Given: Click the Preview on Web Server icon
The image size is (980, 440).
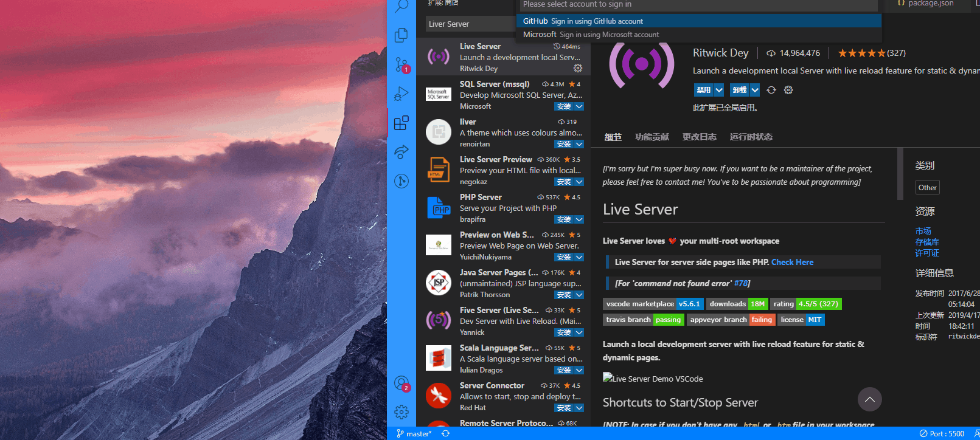Looking at the screenshot, I should (x=438, y=245).
